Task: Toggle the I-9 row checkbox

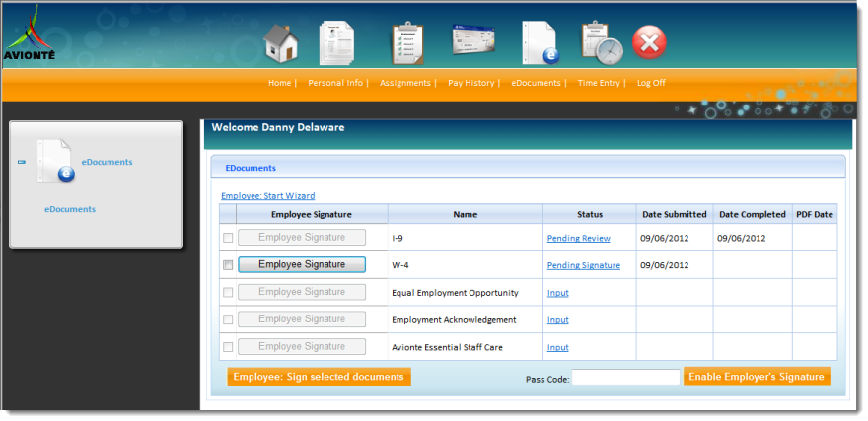Action: point(228,238)
